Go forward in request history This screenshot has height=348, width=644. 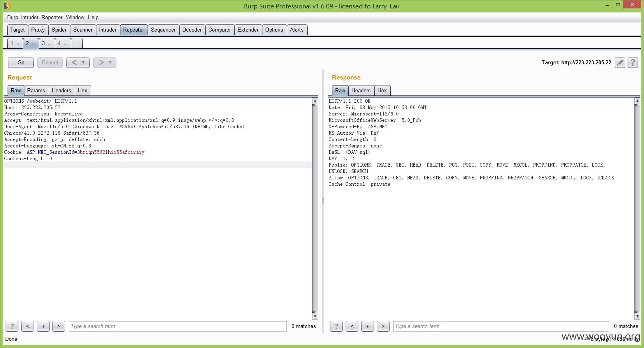pos(101,62)
